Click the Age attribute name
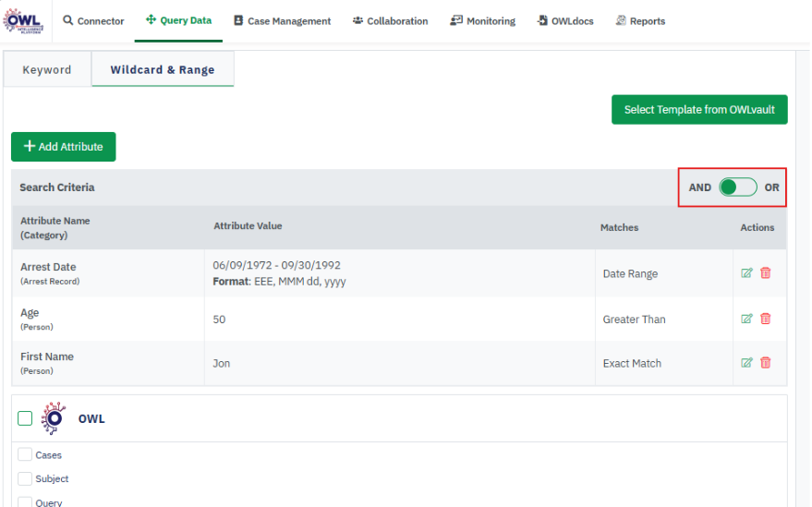The image size is (812, 507). click(30, 313)
